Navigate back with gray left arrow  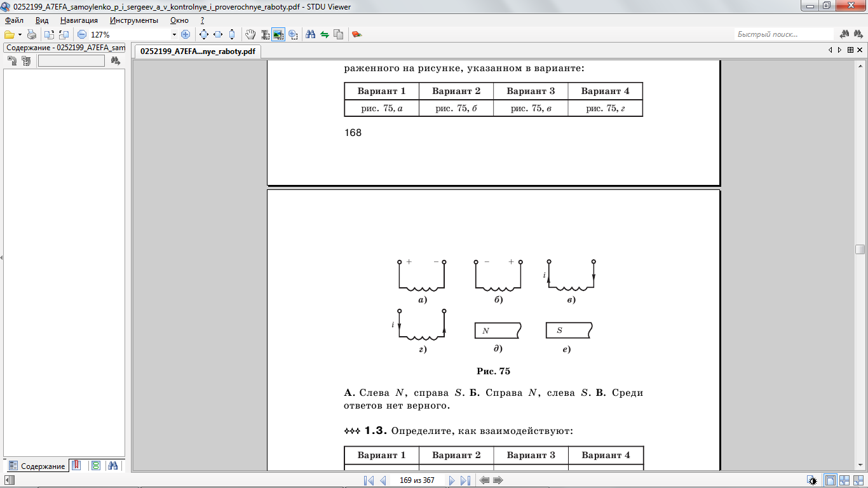pyautogui.click(x=484, y=480)
